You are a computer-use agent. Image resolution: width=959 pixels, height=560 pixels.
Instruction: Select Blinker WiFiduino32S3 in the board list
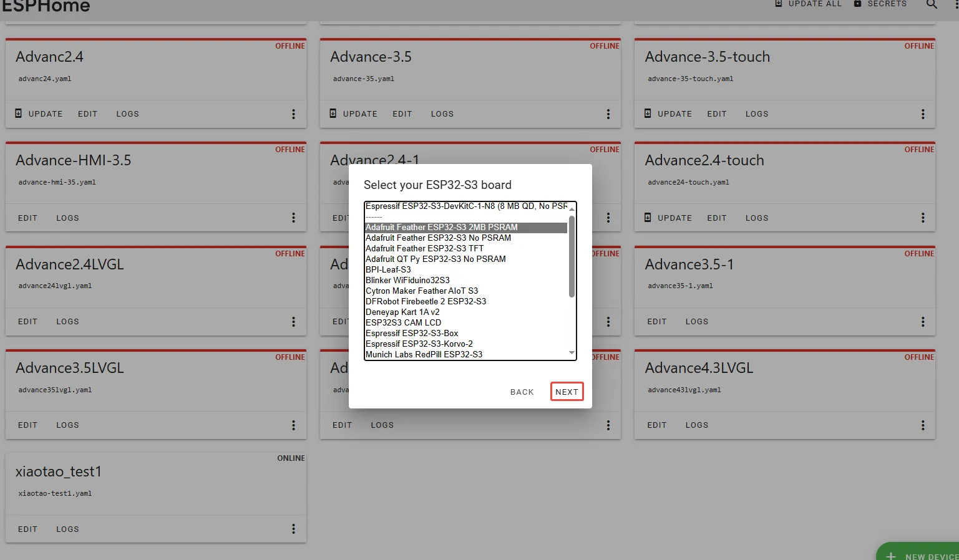pyautogui.click(x=466, y=281)
